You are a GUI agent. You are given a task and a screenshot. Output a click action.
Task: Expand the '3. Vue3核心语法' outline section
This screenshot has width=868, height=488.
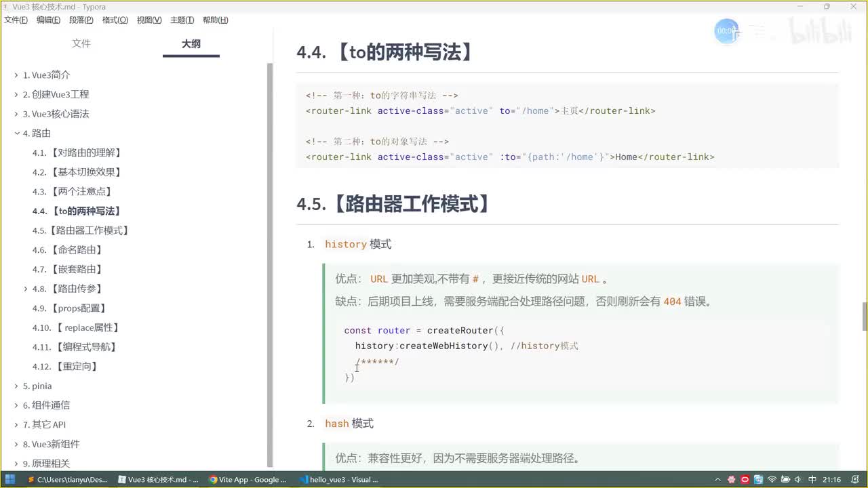click(16, 114)
